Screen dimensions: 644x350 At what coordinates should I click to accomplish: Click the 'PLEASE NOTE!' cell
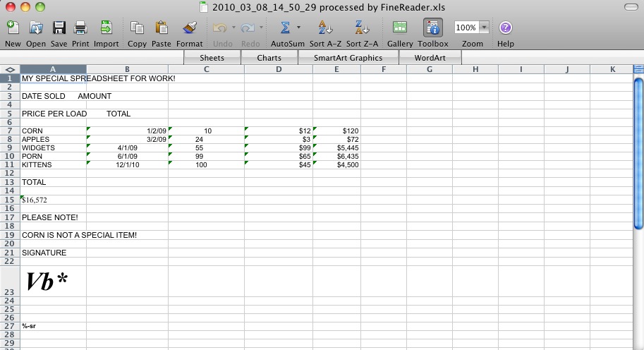pyautogui.click(x=53, y=217)
